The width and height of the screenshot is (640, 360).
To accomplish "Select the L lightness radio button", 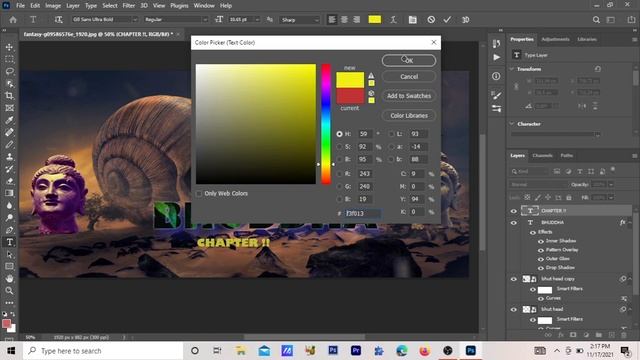I will [x=391, y=134].
